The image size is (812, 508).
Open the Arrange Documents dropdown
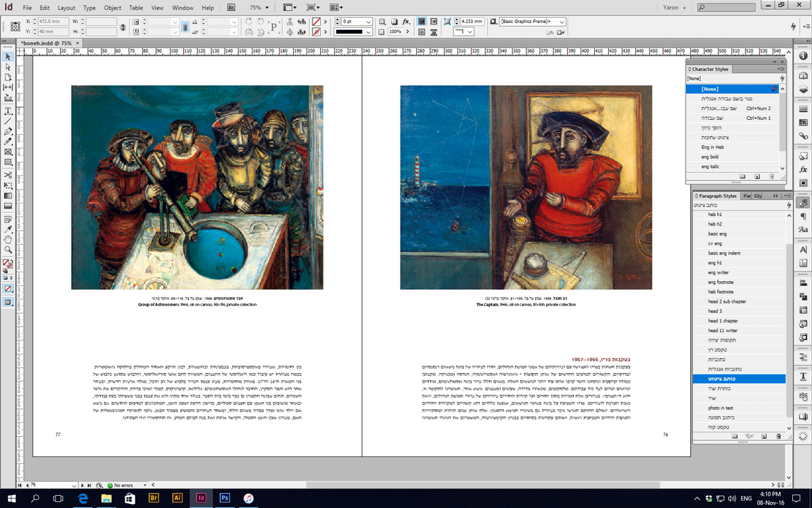click(x=336, y=7)
